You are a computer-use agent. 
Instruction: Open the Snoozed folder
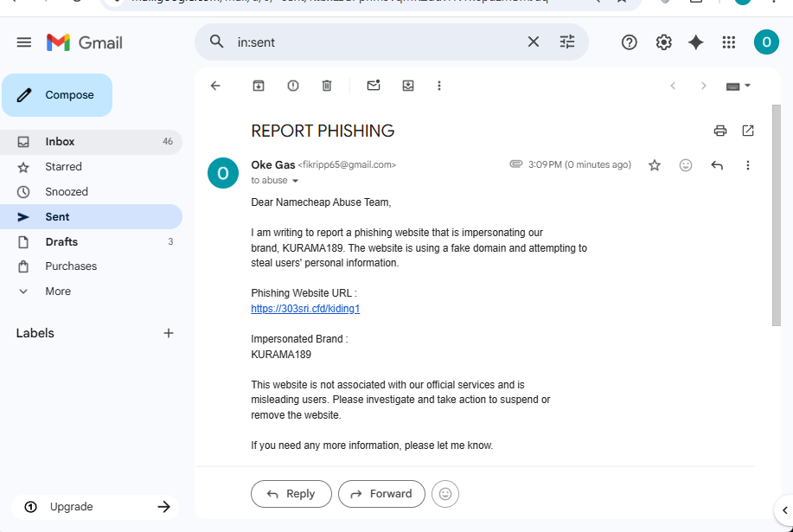(x=91, y=192)
